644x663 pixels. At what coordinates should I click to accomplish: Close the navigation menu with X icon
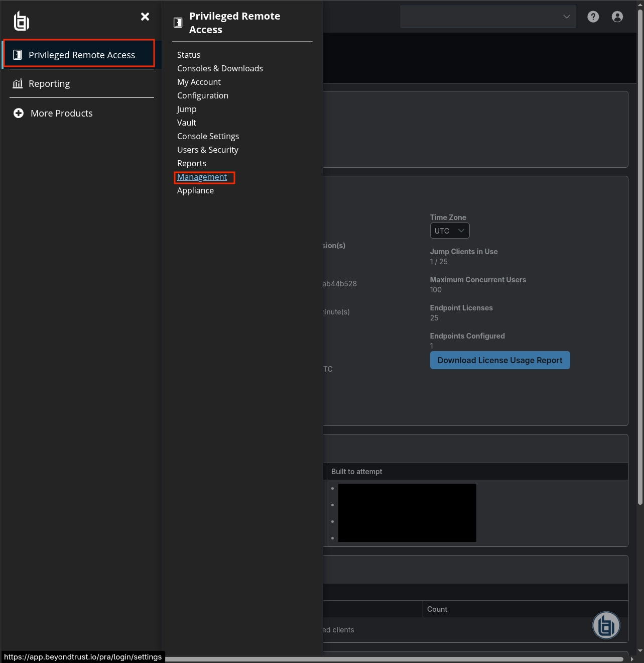click(x=145, y=17)
